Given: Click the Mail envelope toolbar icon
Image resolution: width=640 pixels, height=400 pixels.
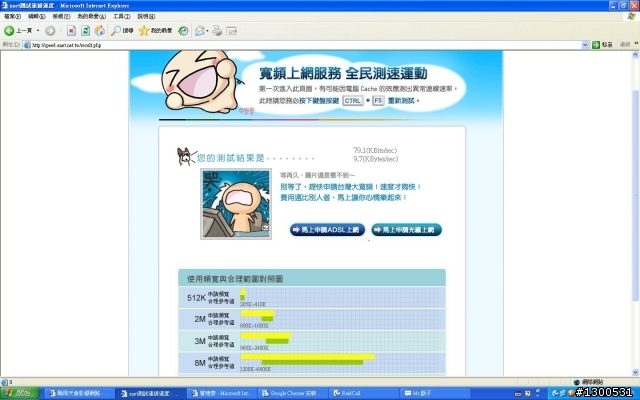Looking at the screenshot, I should point(200,31).
